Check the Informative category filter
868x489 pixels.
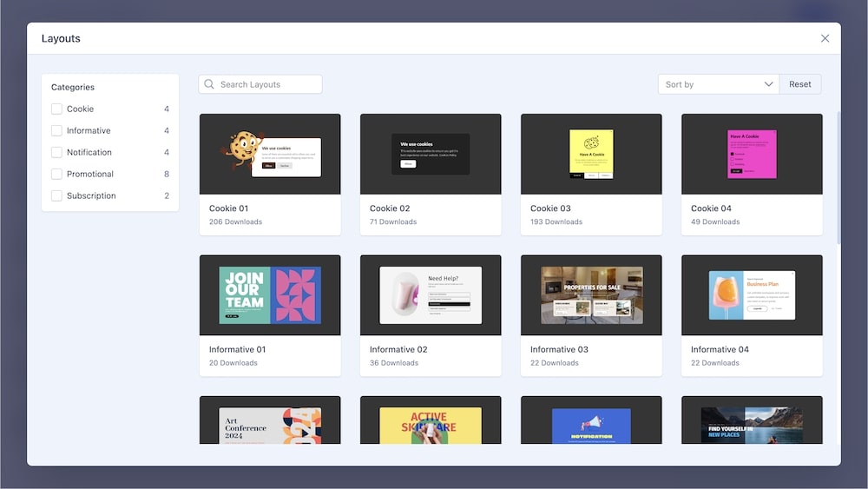56,131
